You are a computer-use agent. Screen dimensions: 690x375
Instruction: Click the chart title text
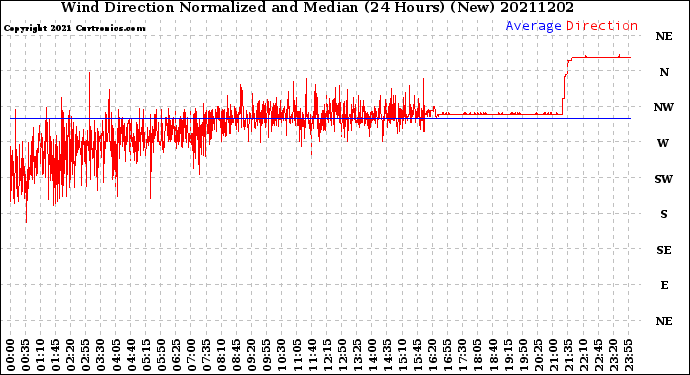tap(317, 7)
